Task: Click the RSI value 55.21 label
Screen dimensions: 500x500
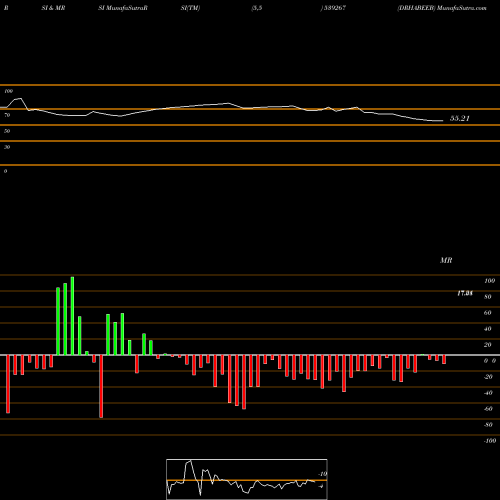Action: (x=460, y=118)
